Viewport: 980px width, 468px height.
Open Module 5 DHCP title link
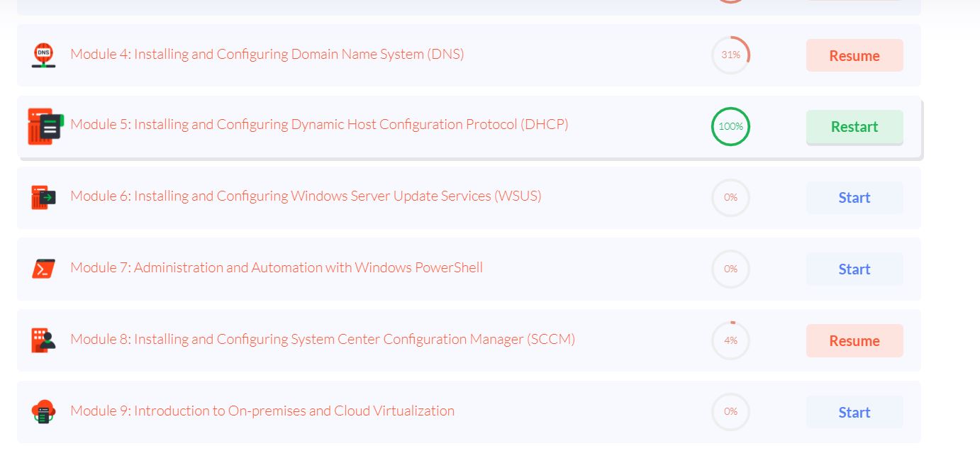point(319,125)
